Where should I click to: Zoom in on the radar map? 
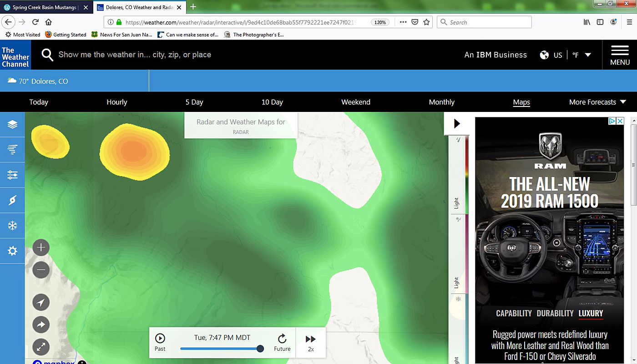[41, 248]
